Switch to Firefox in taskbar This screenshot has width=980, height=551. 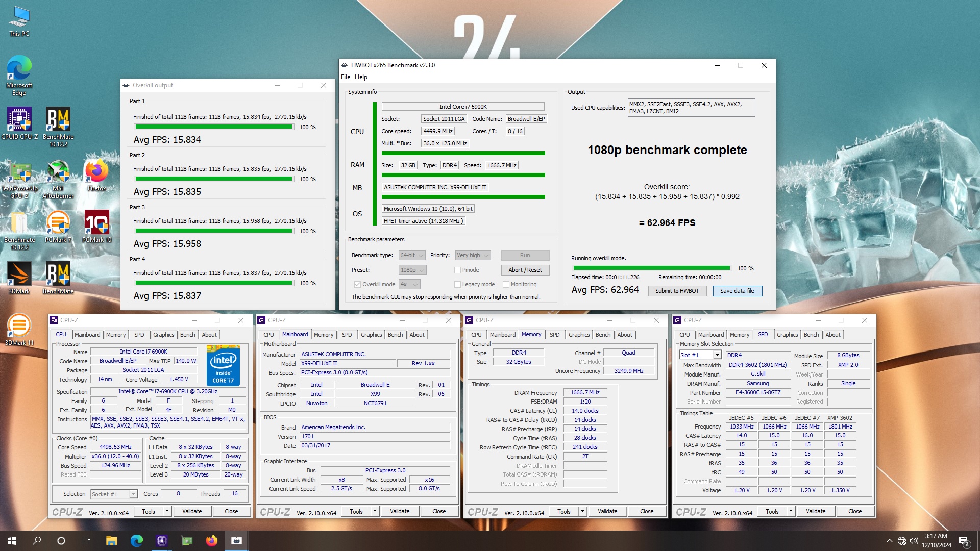click(212, 541)
